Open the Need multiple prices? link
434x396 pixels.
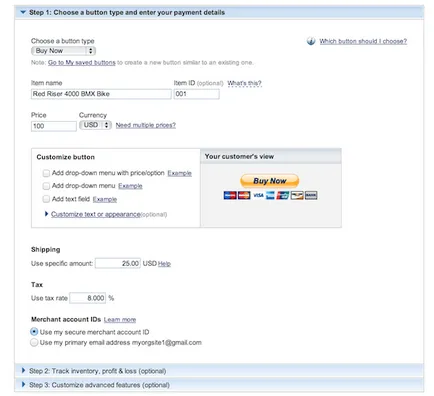(146, 125)
